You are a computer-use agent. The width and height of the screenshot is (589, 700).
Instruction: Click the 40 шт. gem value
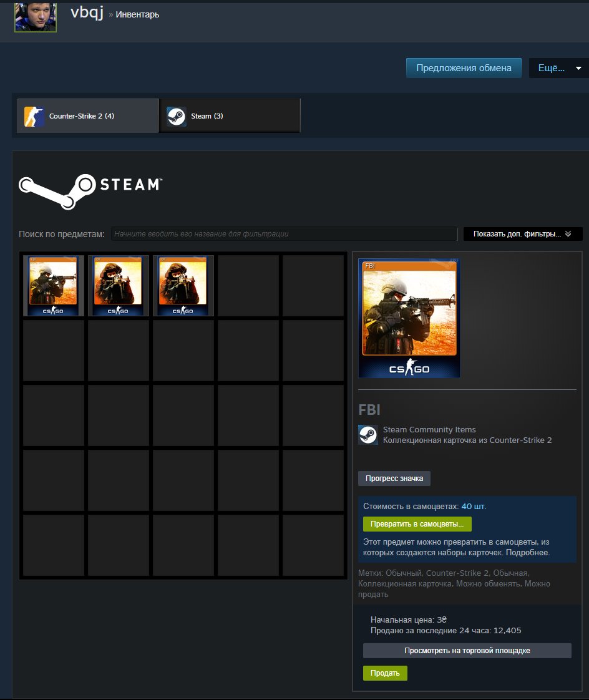coord(474,507)
